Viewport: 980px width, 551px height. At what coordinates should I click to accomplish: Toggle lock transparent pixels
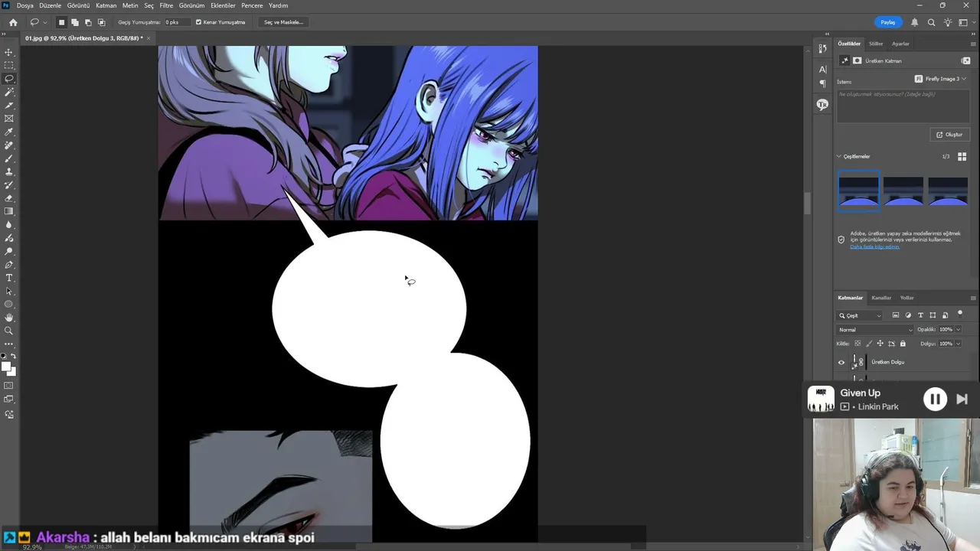(857, 344)
